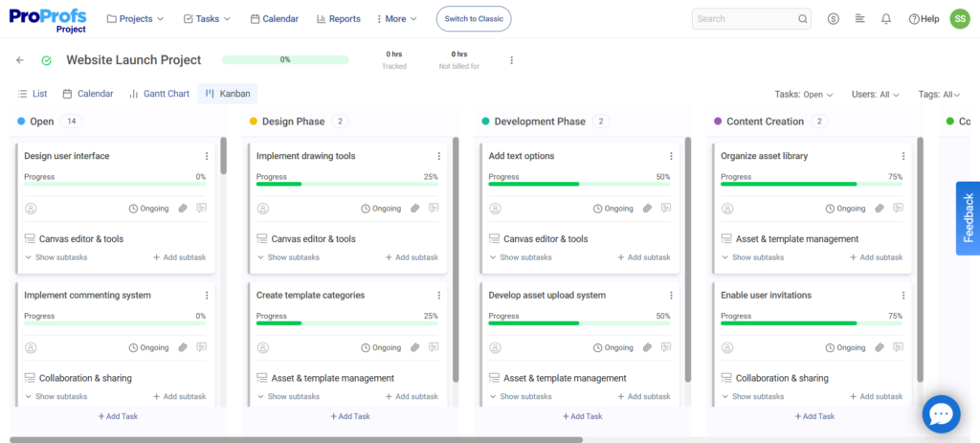
Task: Open the More dropdown menu
Action: 397,19
